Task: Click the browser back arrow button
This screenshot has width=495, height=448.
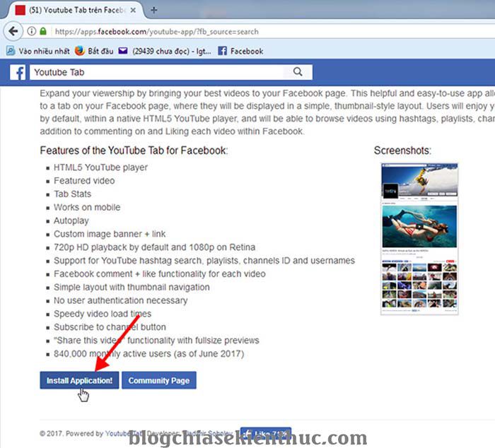Action: tap(13, 31)
